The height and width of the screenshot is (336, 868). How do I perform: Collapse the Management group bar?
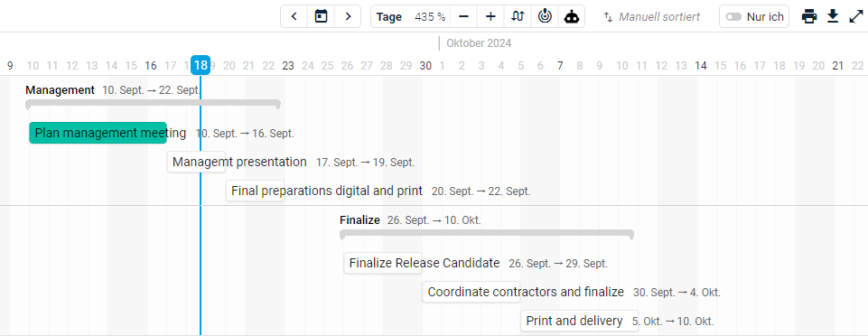click(x=153, y=104)
